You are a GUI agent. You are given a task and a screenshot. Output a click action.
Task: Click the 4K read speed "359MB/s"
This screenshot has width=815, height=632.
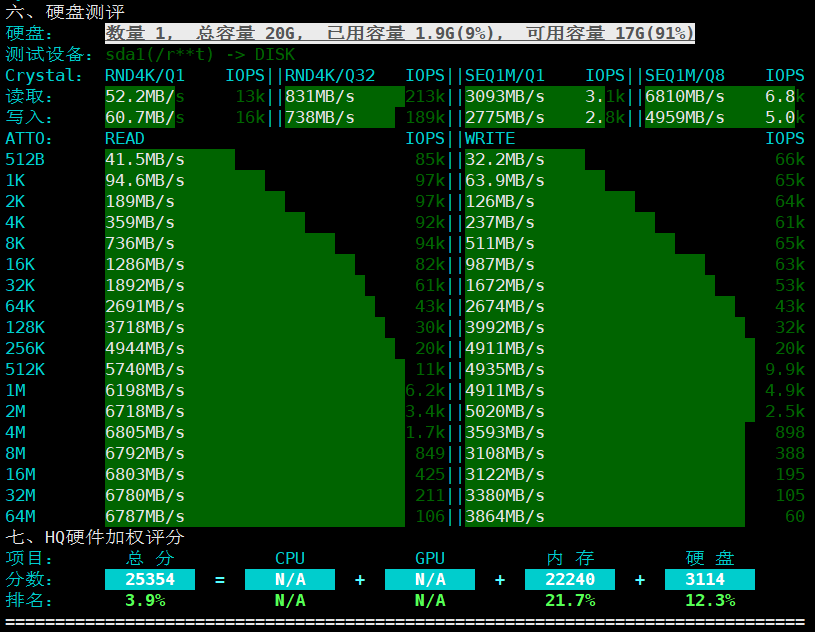tap(140, 222)
